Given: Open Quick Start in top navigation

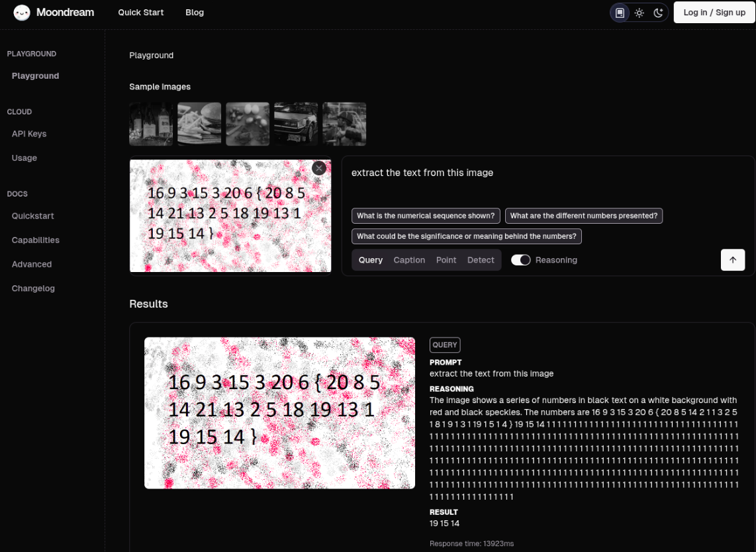Looking at the screenshot, I should tap(141, 13).
